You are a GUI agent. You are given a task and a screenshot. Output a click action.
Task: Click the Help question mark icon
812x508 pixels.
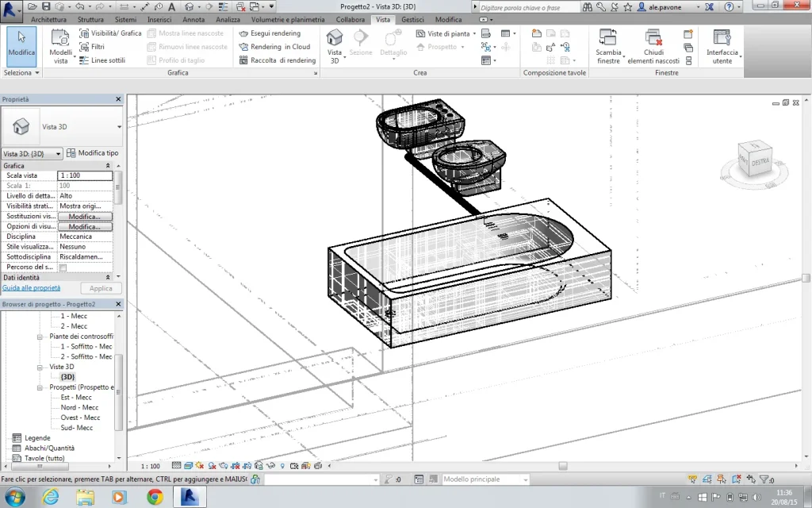(x=730, y=7)
